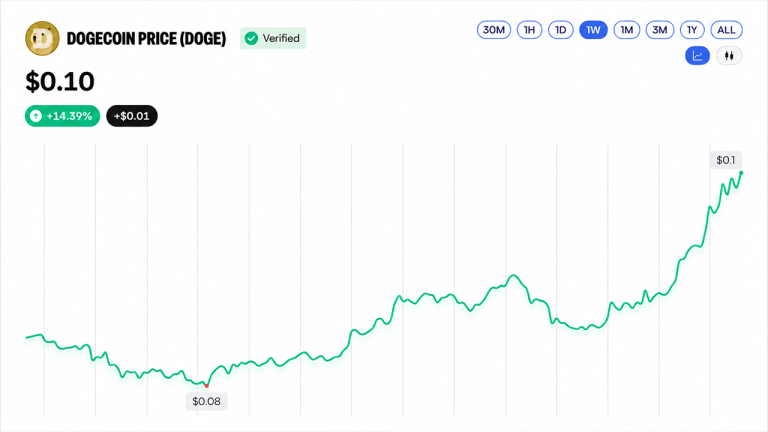Viewport: 768px width, 432px height.
Task: Select the 30M time range
Action: click(494, 30)
